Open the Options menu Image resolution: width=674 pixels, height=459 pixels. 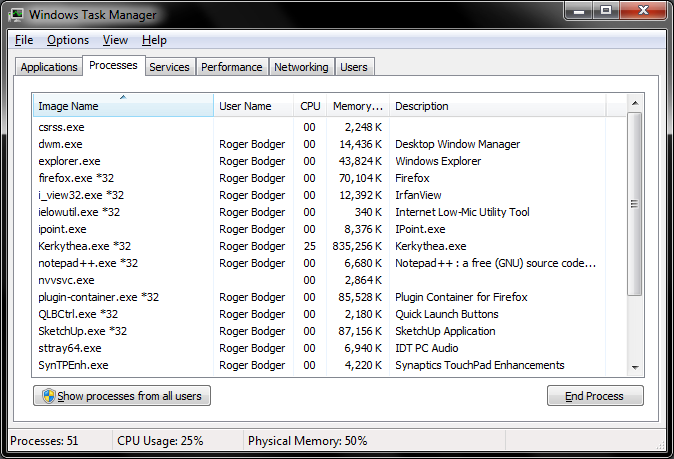click(x=68, y=40)
